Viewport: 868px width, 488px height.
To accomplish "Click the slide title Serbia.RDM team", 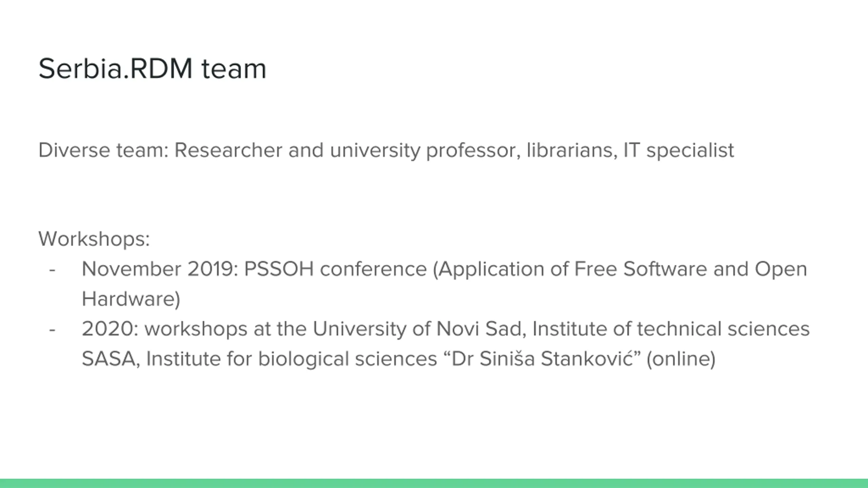I will coord(152,69).
